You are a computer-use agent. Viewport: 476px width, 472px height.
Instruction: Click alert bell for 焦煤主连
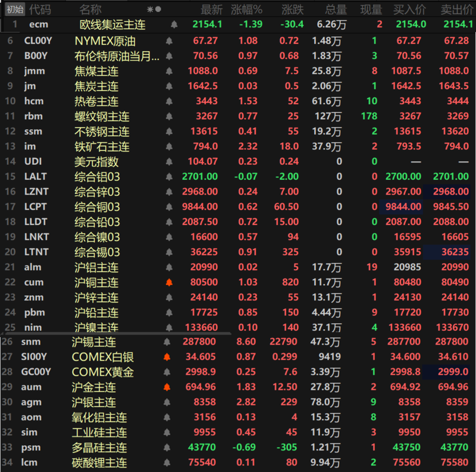click(169, 71)
